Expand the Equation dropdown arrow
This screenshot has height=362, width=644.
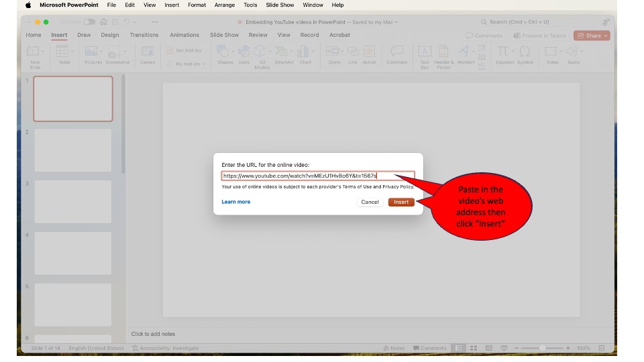tap(513, 52)
